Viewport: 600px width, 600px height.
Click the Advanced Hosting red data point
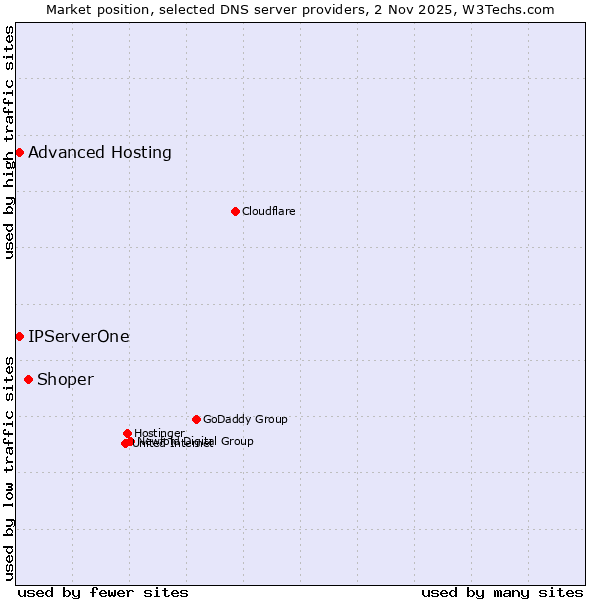[x=19, y=152]
